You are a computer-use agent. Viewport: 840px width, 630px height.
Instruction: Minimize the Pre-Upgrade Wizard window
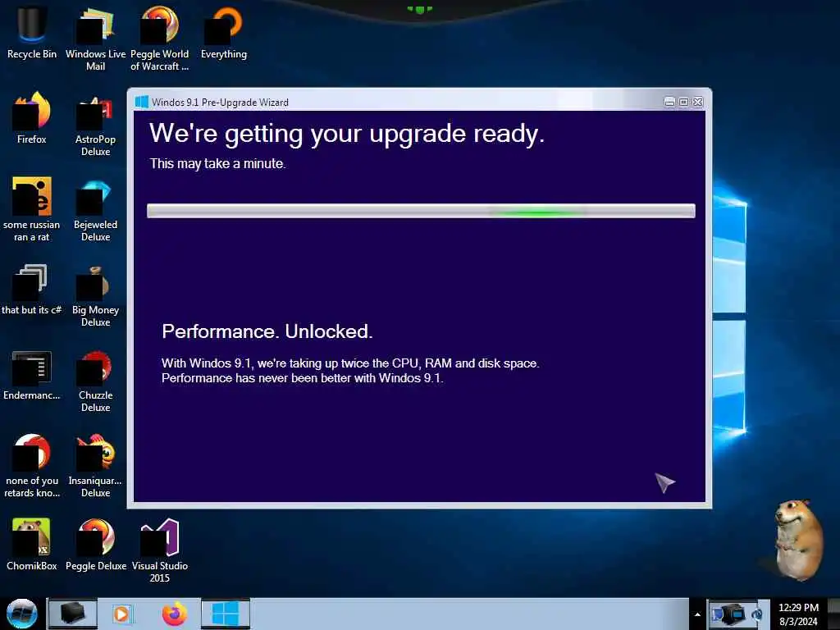pyautogui.click(x=669, y=102)
